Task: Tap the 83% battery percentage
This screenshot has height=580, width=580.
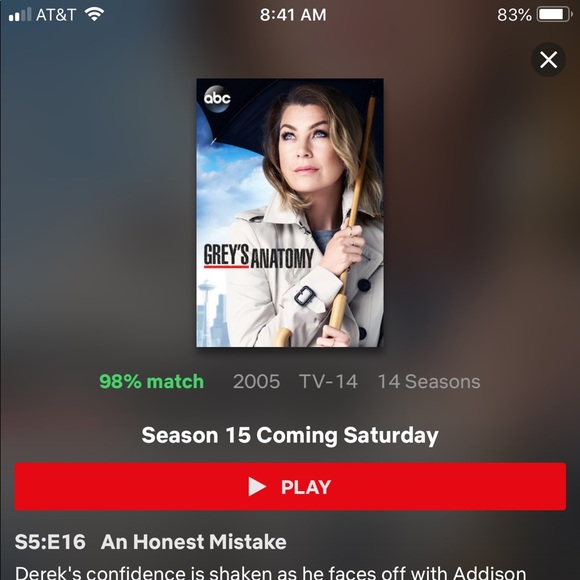Action: [514, 15]
